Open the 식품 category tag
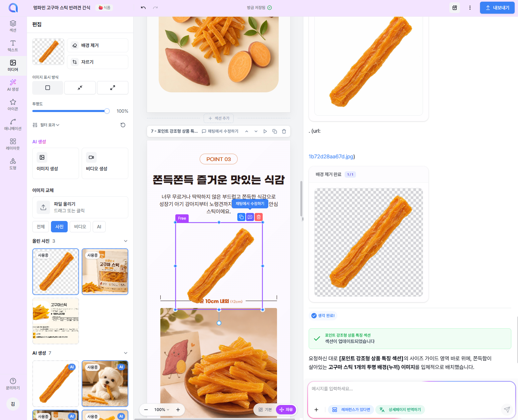 tap(104, 8)
